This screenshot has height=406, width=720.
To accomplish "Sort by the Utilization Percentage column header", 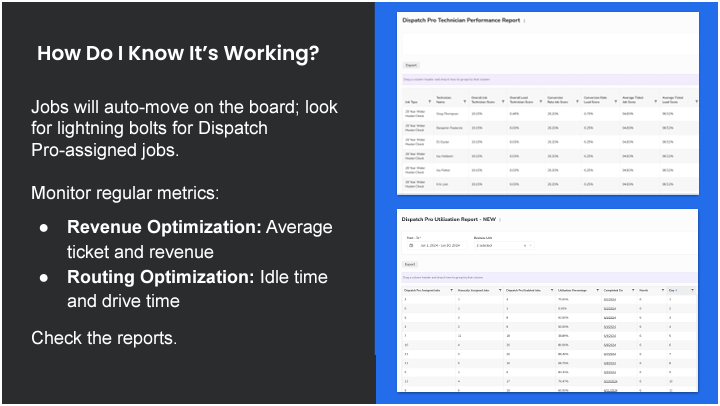I will click(x=572, y=290).
